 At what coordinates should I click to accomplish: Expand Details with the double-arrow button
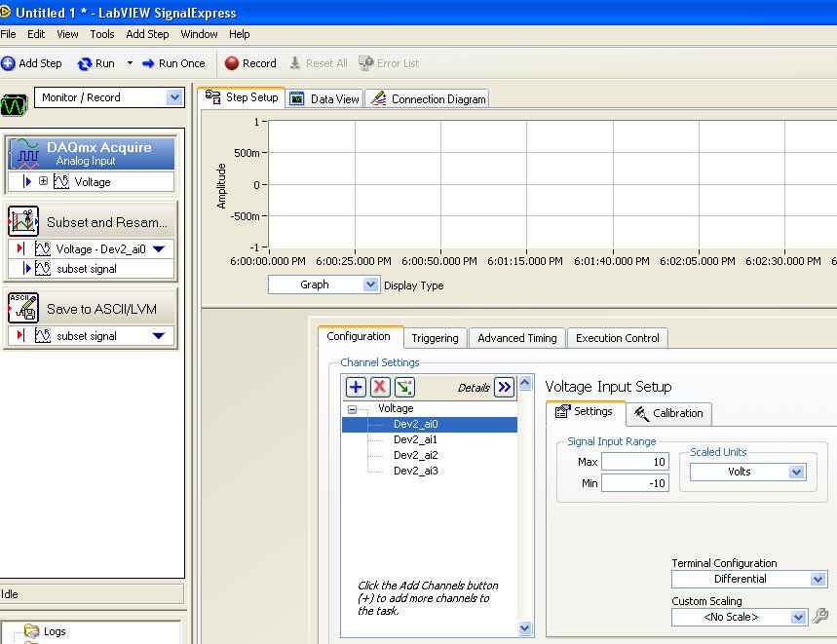(505, 387)
